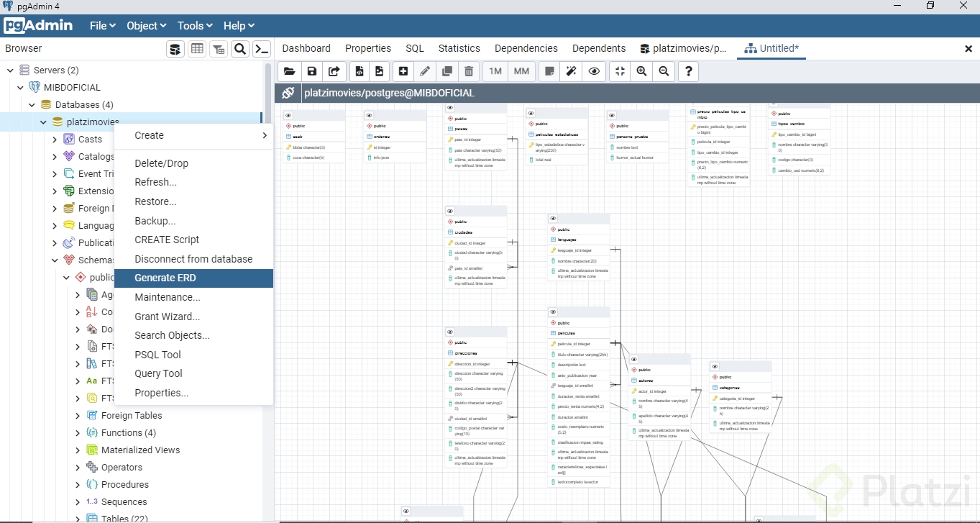
Task: Zoom in with the magnifier plus icon
Action: (641, 71)
